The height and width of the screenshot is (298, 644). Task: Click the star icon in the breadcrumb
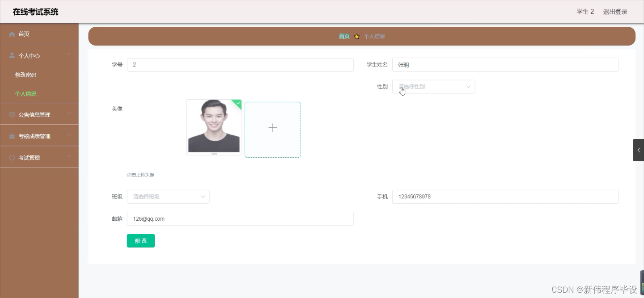point(356,37)
